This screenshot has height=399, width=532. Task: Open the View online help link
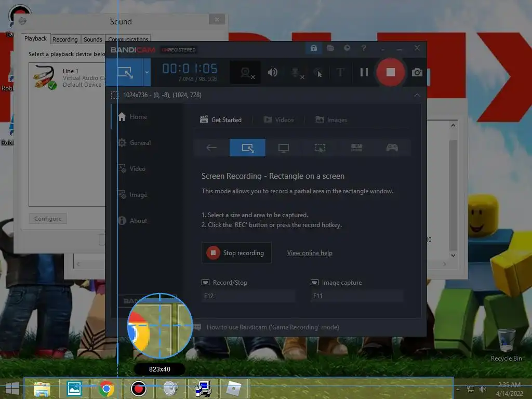click(x=310, y=253)
